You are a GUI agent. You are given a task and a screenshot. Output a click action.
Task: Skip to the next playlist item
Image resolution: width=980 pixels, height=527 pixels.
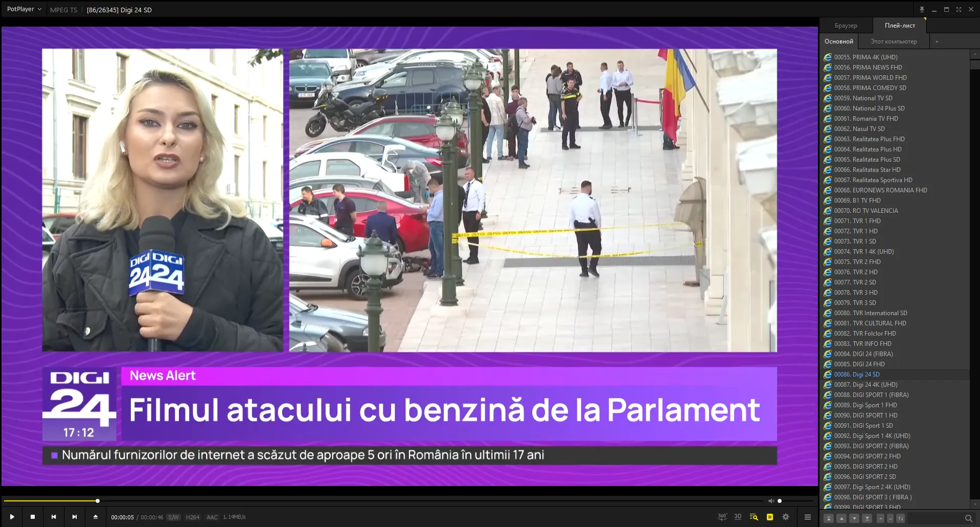(75, 517)
